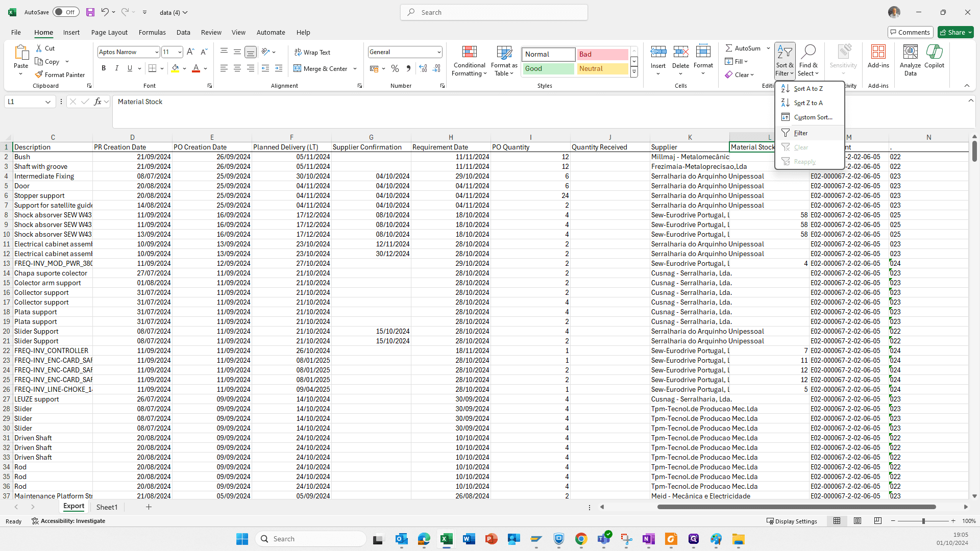Switch to Page Break Preview view
The height and width of the screenshot is (551, 980).
(x=877, y=521)
